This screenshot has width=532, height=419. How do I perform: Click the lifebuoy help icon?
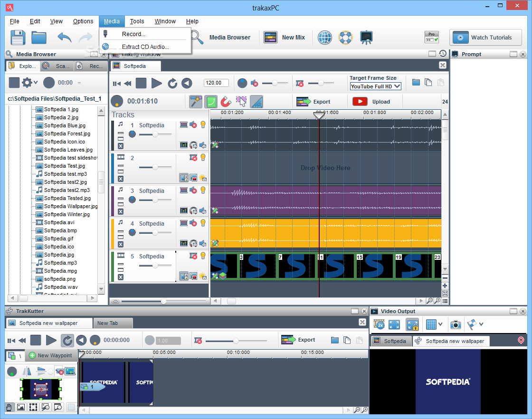tap(345, 38)
